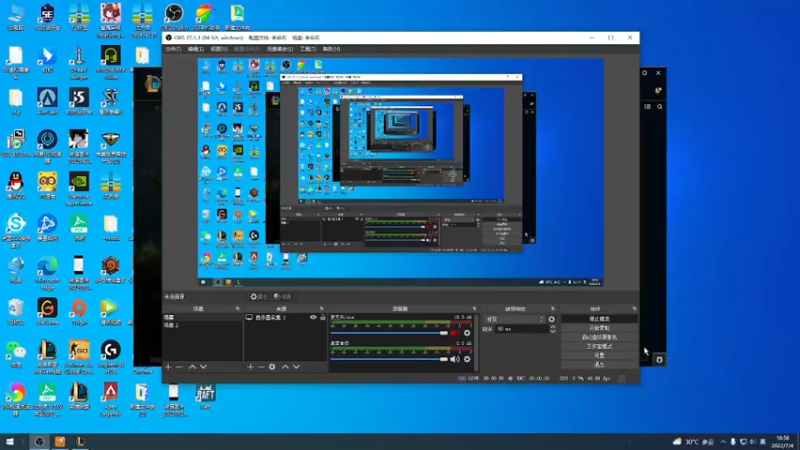This screenshot has height=450, width=800.
Task: Open the 编辑(E) menu
Action: pyautogui.click(x=195, y=49)
